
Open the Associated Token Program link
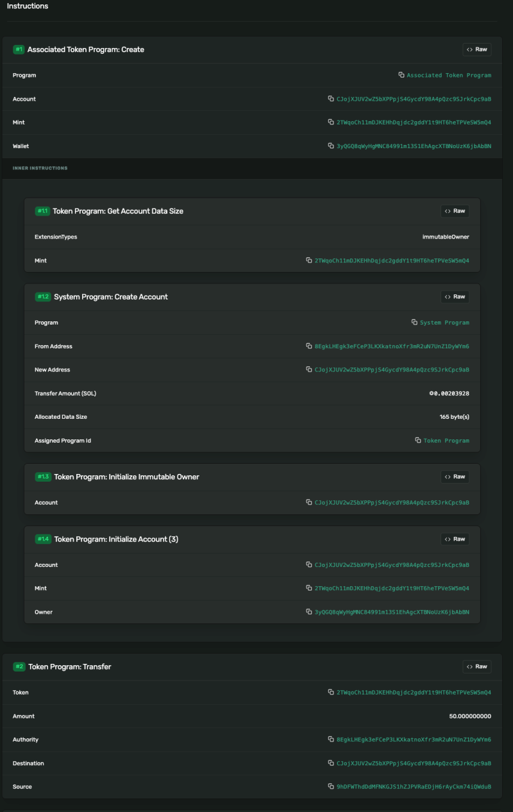(449, 75)
